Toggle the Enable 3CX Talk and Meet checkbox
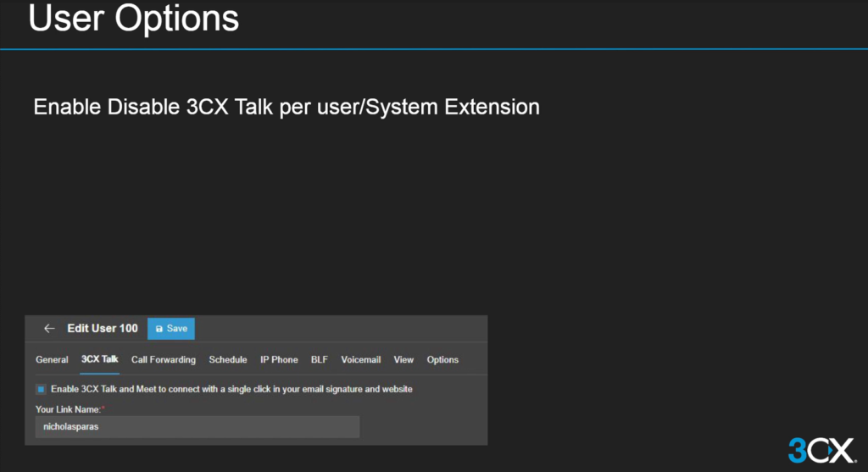Viewport: 868px width, 472px height. tap(41, 389)
